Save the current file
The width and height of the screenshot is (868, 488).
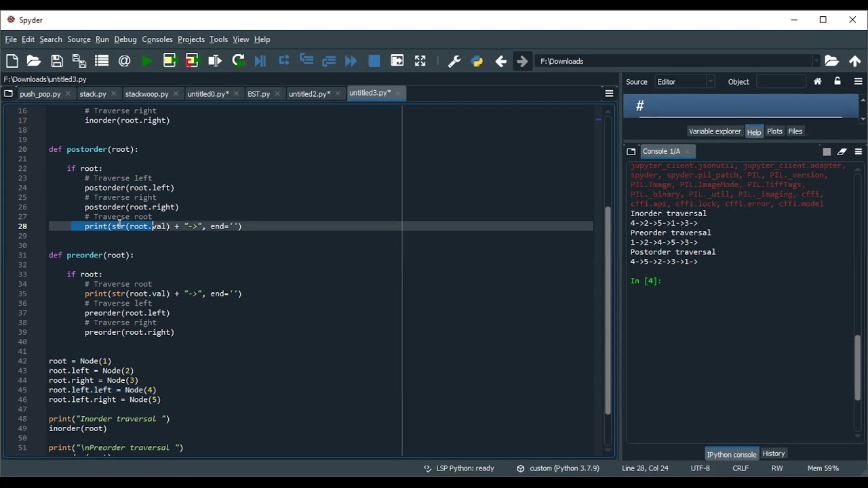pyautogui.click(x=57, y=61)
